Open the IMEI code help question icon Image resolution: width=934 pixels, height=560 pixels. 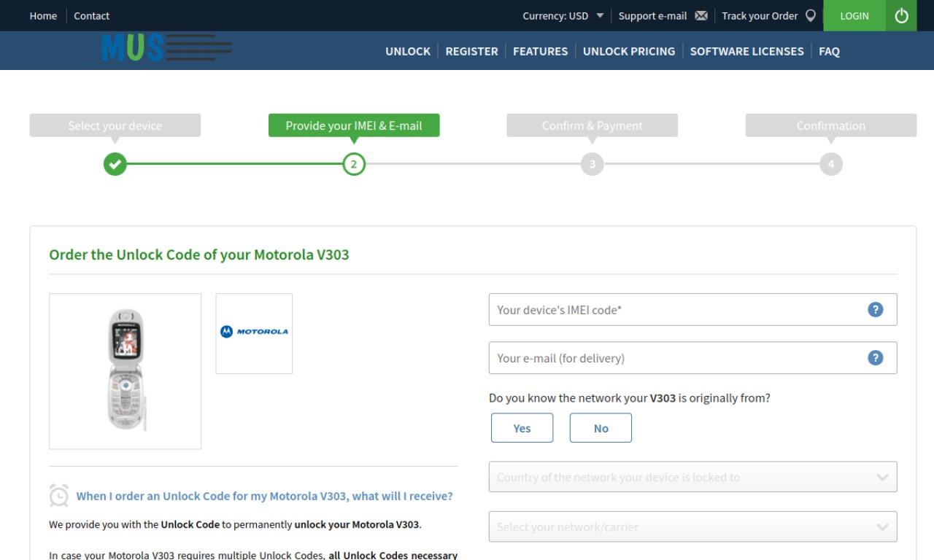[876, 310]
